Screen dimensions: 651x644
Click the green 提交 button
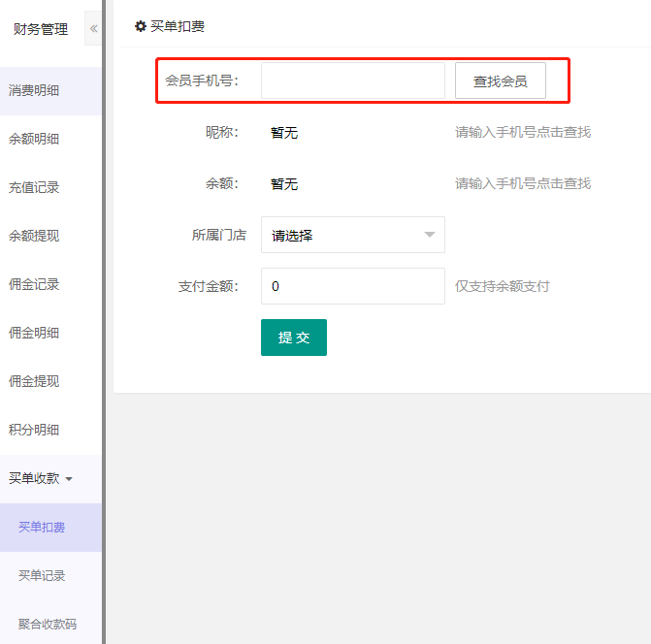click(293, 338)
